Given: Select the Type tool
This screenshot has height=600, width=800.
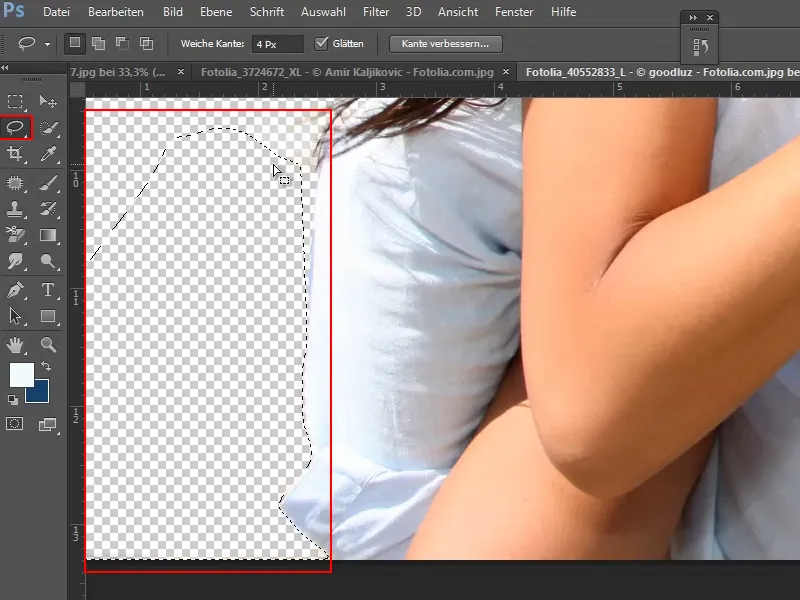Looking at the screenshot, I should [x=48, y=290].
